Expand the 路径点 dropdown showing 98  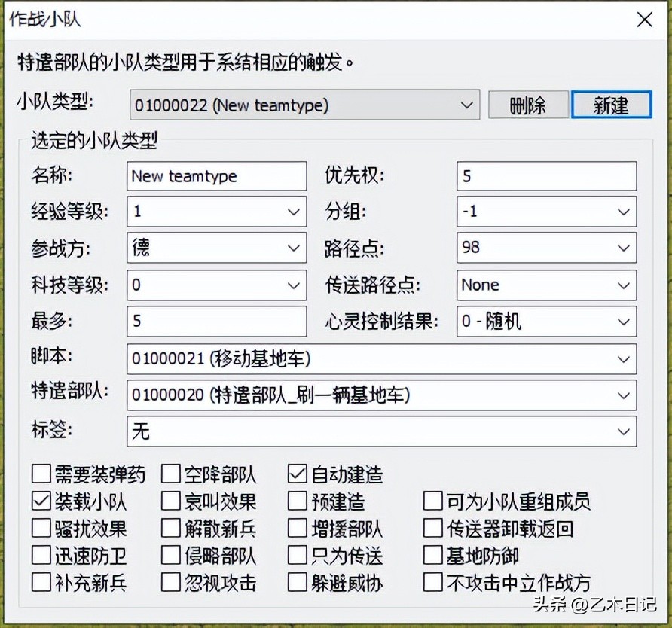click(624, 248)
